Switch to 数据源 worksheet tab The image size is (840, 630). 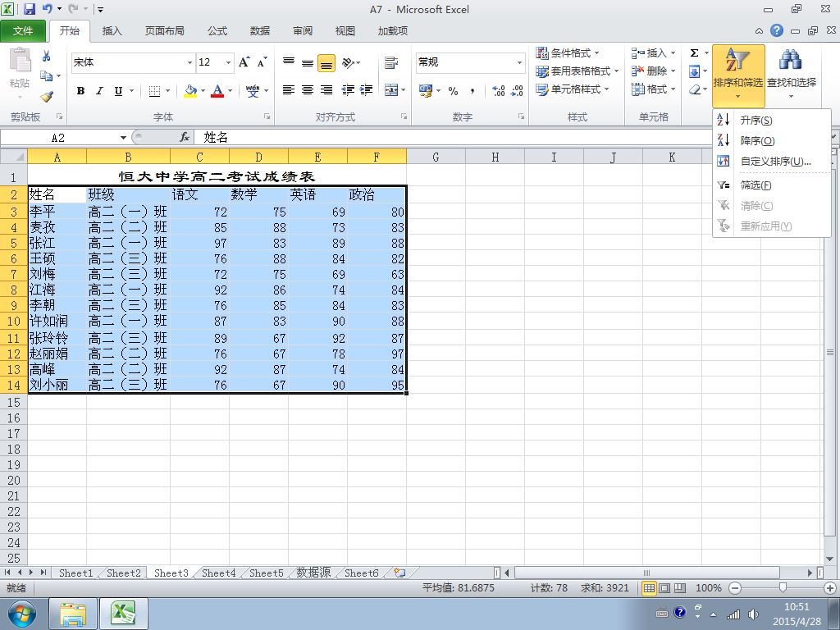(313, 573)
